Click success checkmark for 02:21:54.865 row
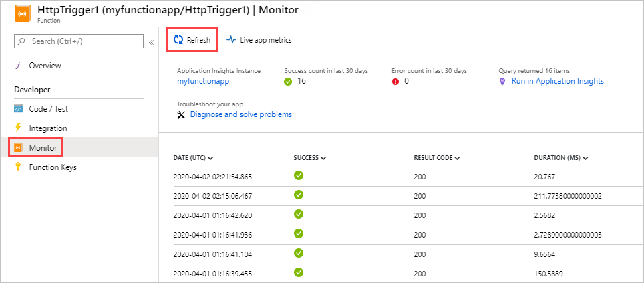 (299, 175)
